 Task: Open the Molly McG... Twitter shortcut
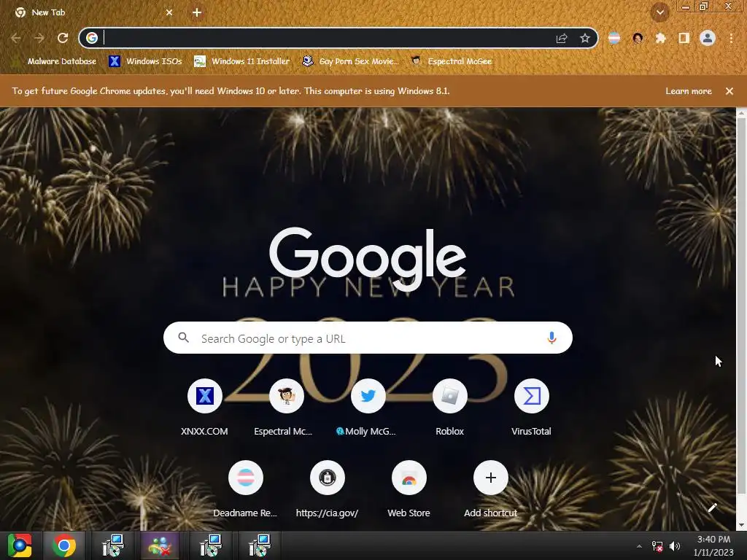(368, 408)
